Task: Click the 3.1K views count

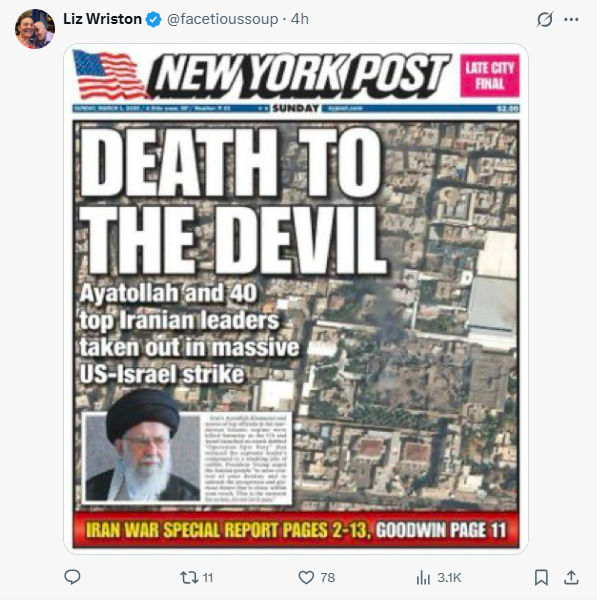Action: click(449, 577)
